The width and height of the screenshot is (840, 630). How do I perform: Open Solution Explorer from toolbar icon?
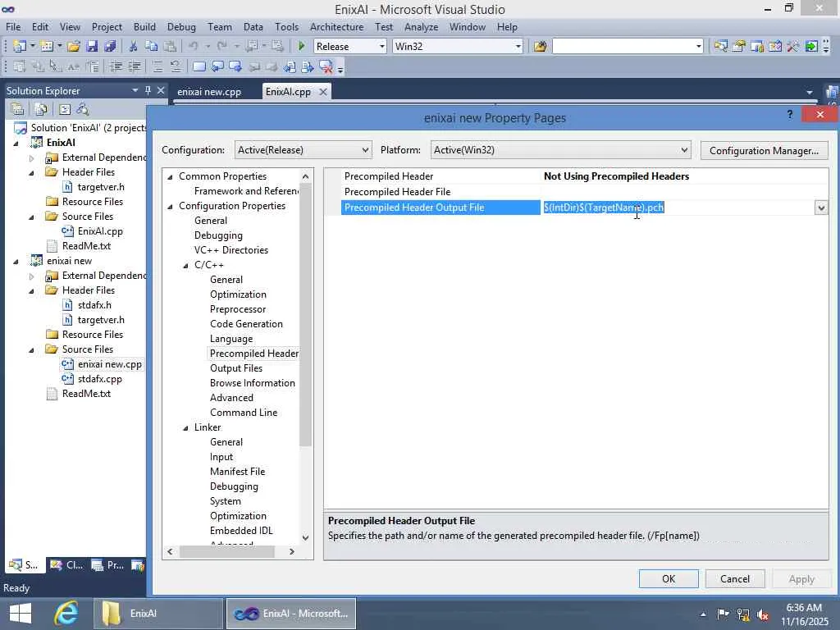click(720, 47)
